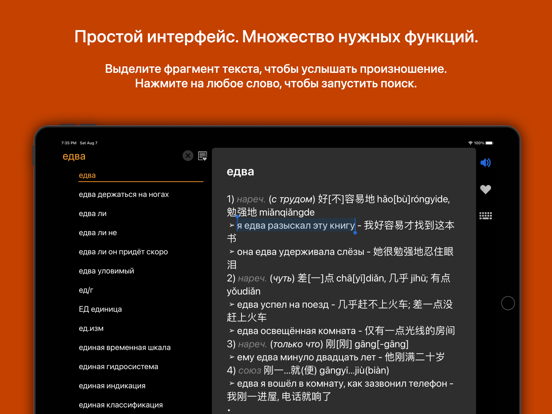Select the highlighted едва list entry
The width and height of the screenshot is (552, 414).
click(x=140, y=175)
